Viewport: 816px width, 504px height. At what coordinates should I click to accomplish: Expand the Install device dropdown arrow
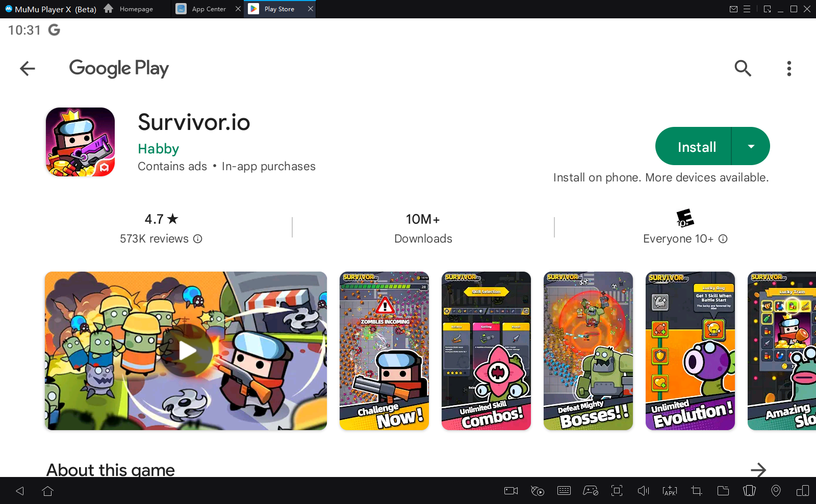click(x=751, y=146)
